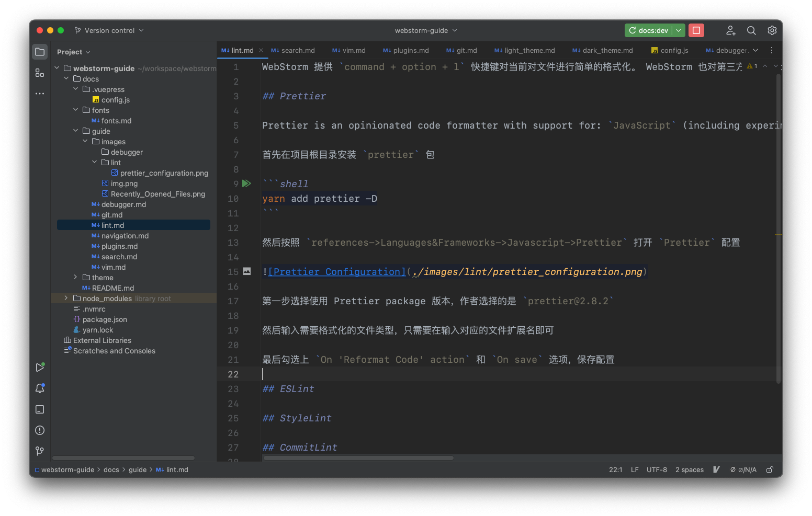
Task: Collapse the lint folder
Action: click(95, 162)
